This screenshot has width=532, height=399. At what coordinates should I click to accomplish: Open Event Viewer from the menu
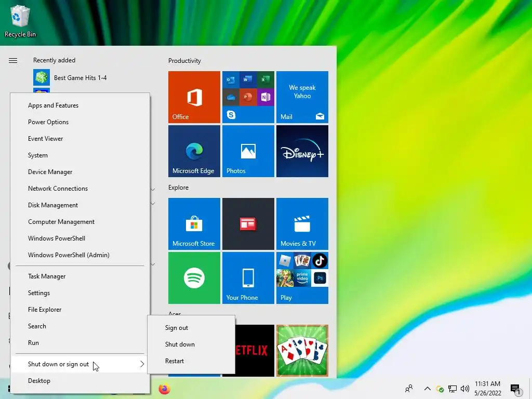pyautogui.click(x=80, y=139)
